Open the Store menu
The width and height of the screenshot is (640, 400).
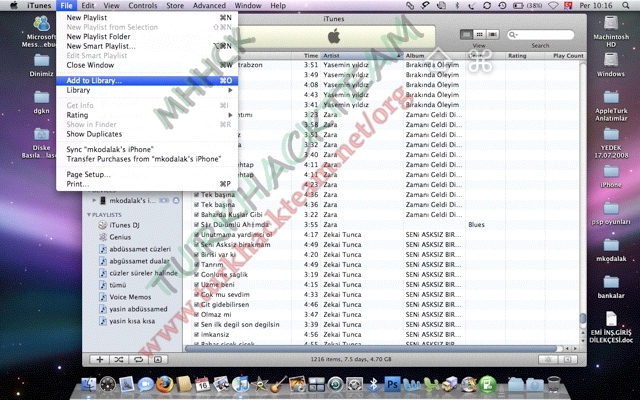click(x=175, y=6)
